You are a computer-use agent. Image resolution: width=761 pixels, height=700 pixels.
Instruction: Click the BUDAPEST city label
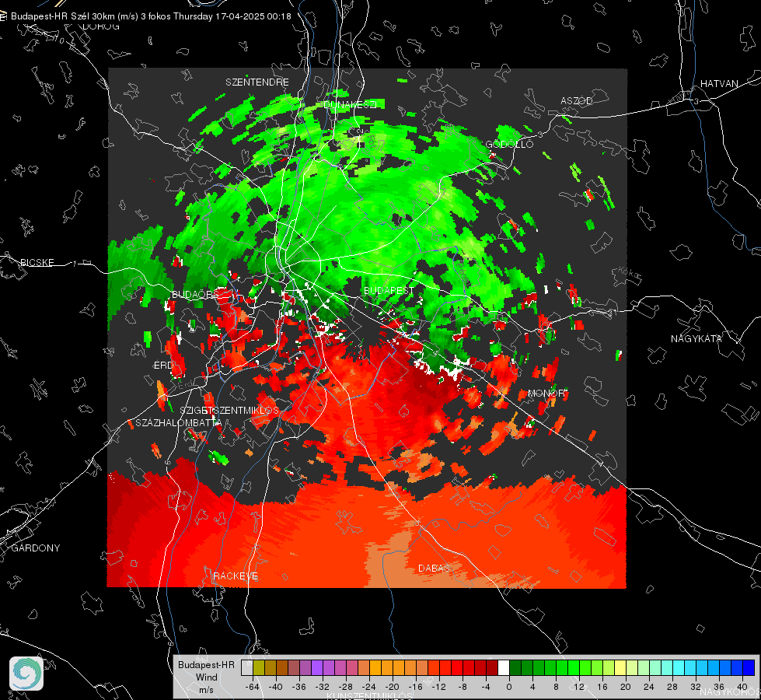coord(389,290)
